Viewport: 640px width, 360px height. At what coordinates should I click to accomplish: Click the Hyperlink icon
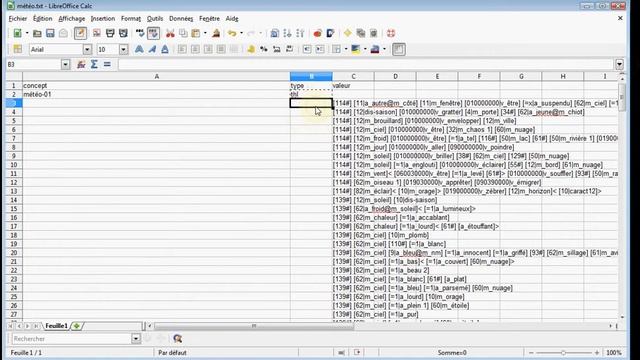(x=275, y=33)
